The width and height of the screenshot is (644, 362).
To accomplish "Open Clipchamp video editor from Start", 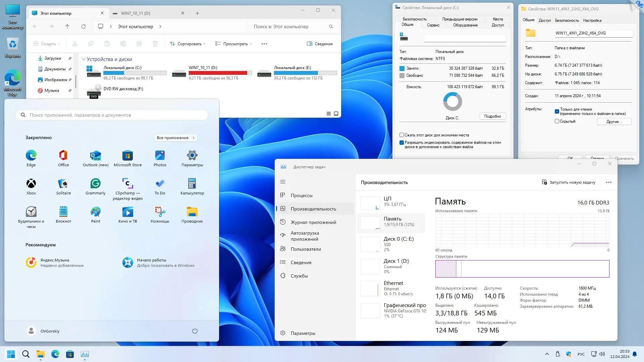I will pos(127,184).
